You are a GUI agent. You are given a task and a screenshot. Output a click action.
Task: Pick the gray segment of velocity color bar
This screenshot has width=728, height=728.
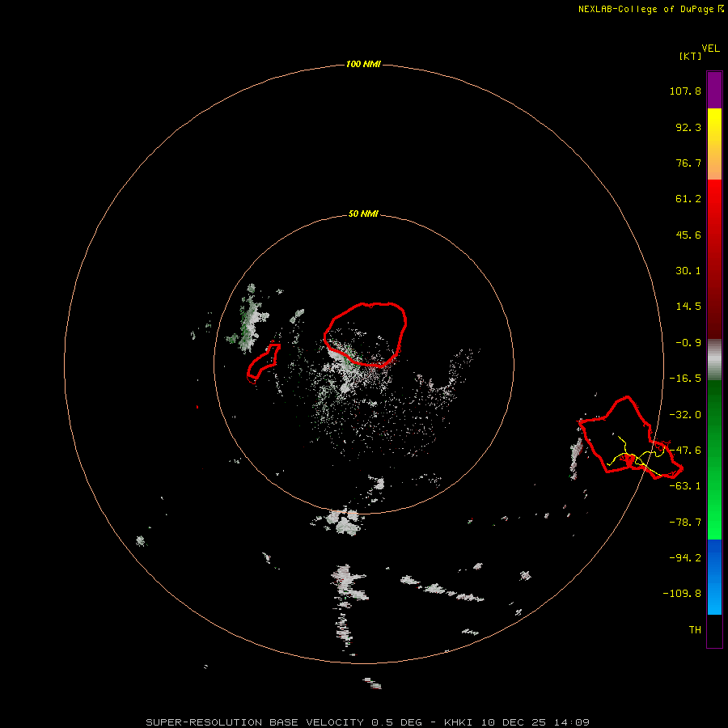pyautogui.click(x=714, y=360)
